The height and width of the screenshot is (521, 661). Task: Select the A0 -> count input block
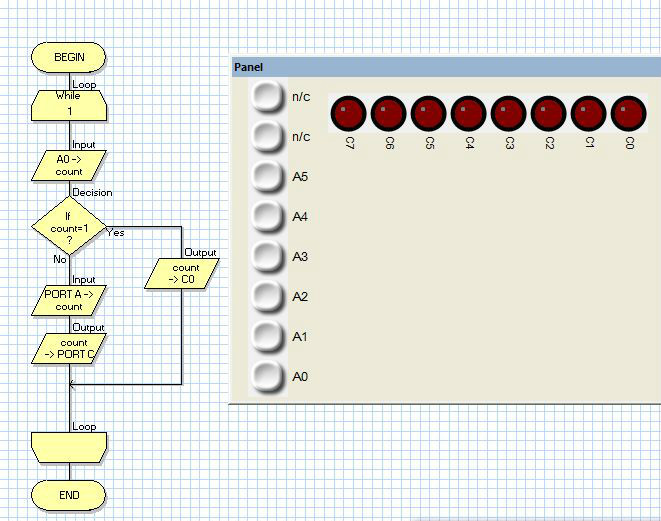(69, 165)
